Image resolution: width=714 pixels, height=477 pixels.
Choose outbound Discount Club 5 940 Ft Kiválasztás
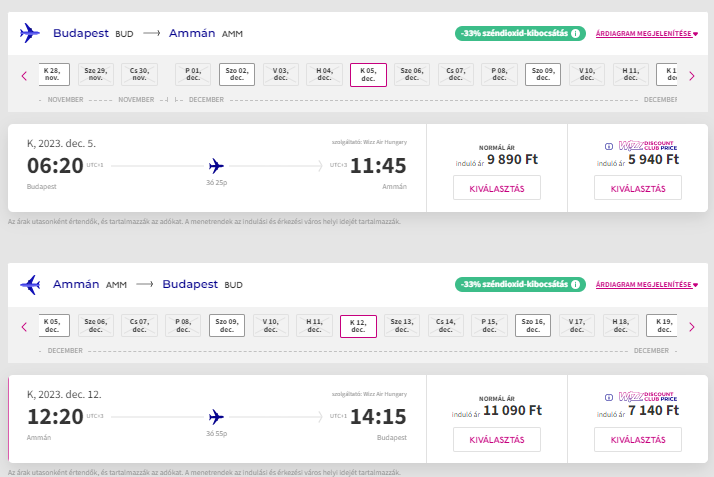[x=637, y=188]
